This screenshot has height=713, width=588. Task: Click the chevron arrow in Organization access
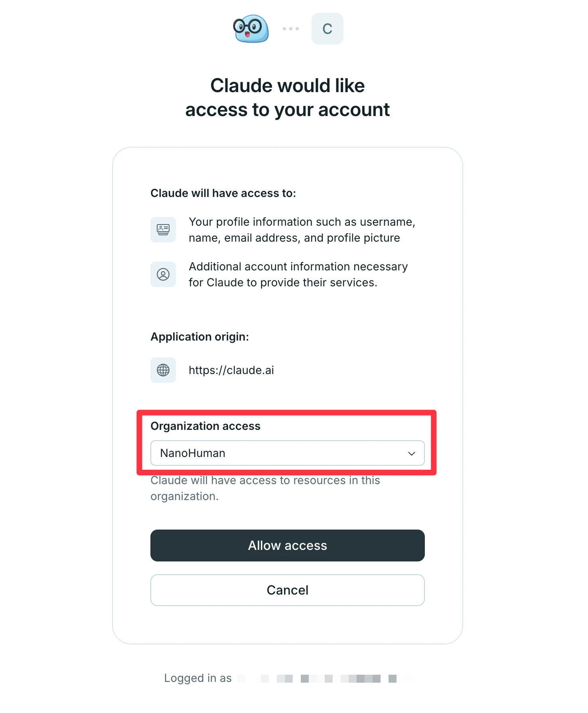click(412, 453)
